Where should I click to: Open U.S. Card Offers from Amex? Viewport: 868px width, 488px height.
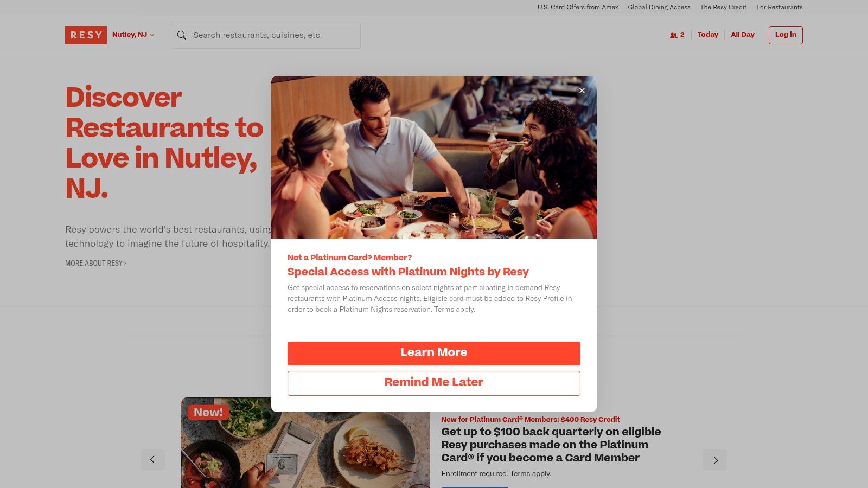point(578,7)
